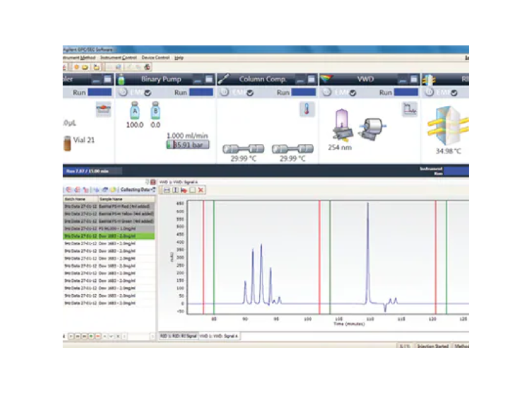
Task: Click the pressure reading 35.91 bar field
Action: point(188,145)
